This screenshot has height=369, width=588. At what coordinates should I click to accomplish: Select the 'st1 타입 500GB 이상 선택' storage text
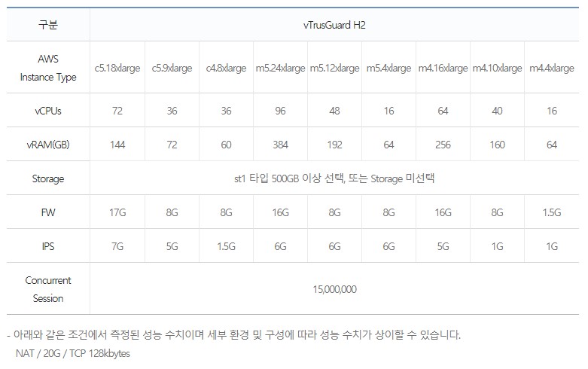pos(289,178)
